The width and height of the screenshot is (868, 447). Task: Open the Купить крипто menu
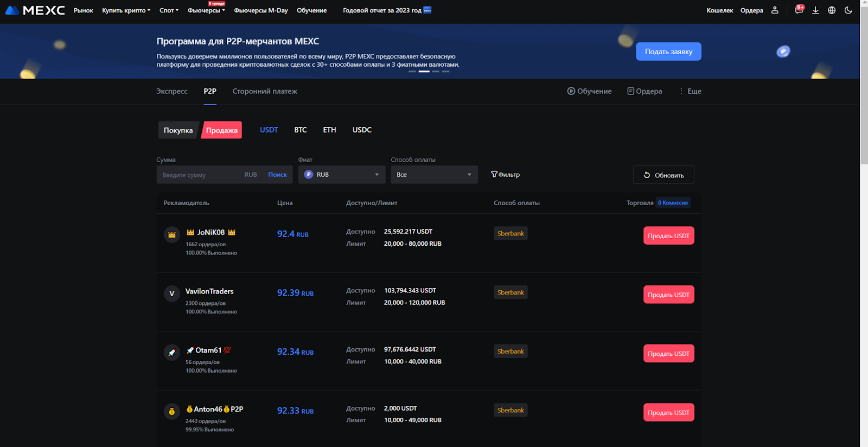coord(126,10)
